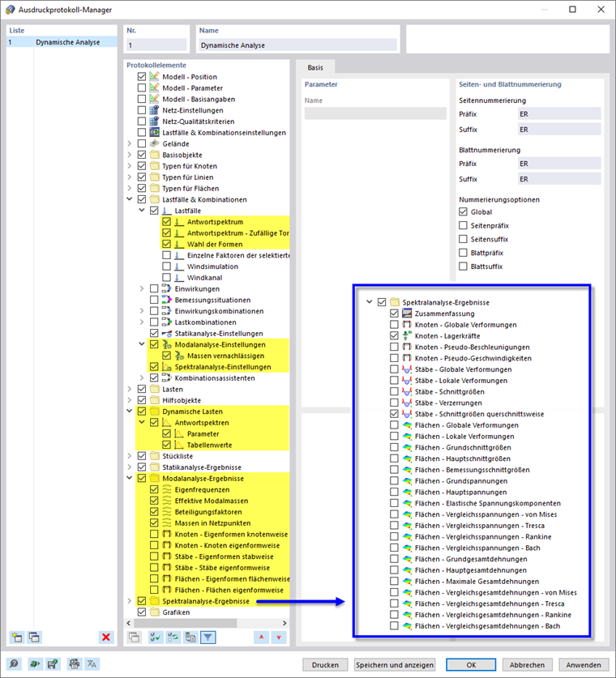This screenshot has height=678, width=616.
Task: Enable the Blattpräfix checkbox
Action: pos(463,253)
